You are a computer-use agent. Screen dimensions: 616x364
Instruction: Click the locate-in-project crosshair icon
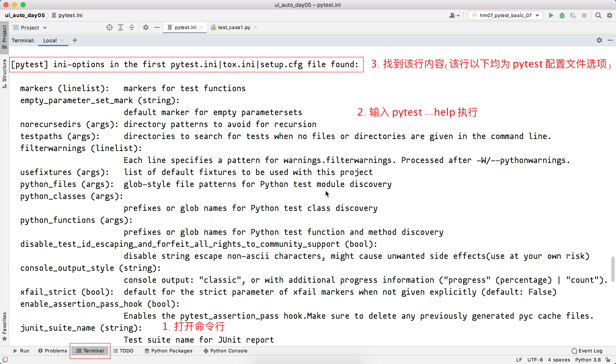tap(110, 27)
